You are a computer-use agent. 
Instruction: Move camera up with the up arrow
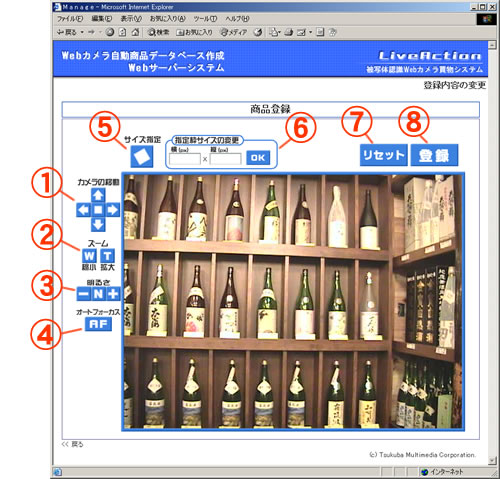[x=98, y=195]
